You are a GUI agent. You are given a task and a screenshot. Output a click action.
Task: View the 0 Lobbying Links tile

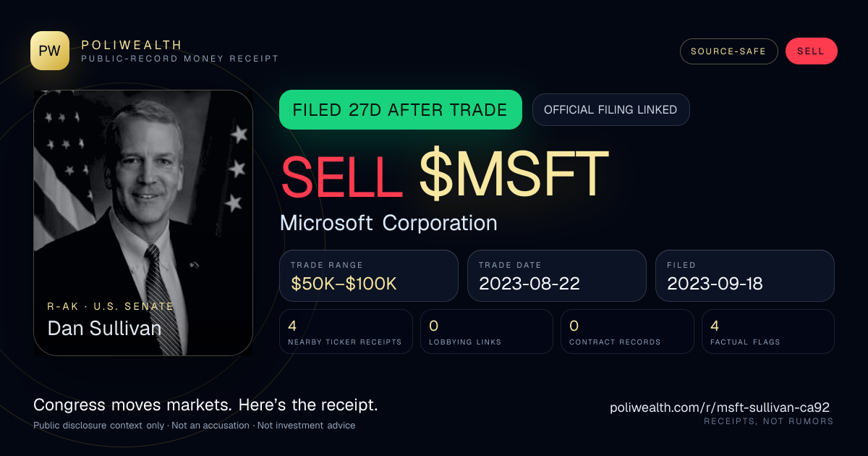click(x=487, y=332)
